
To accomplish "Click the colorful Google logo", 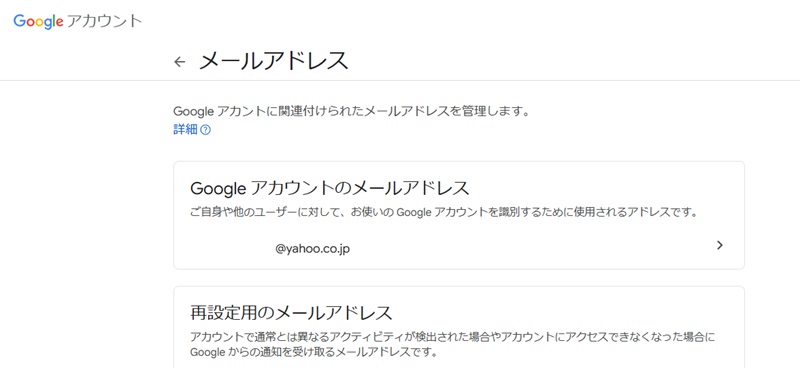I will pyautogui.click(x=39, y=21).
